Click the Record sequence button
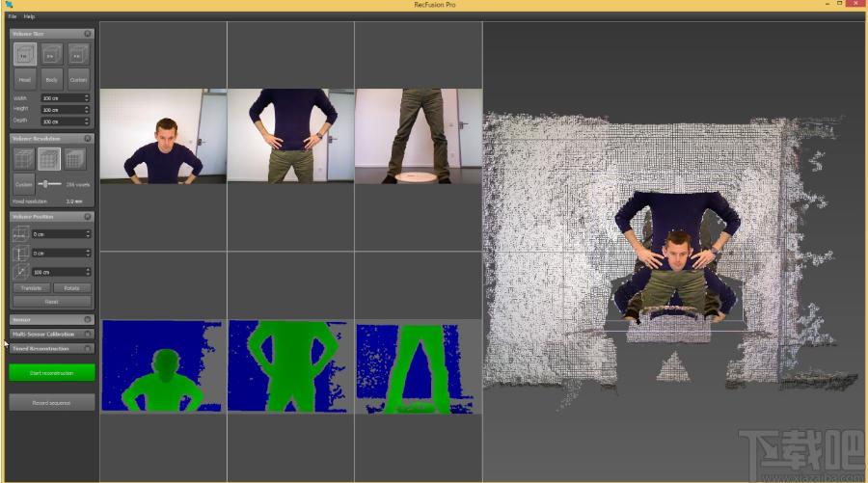868x483 pixels. 51,403
